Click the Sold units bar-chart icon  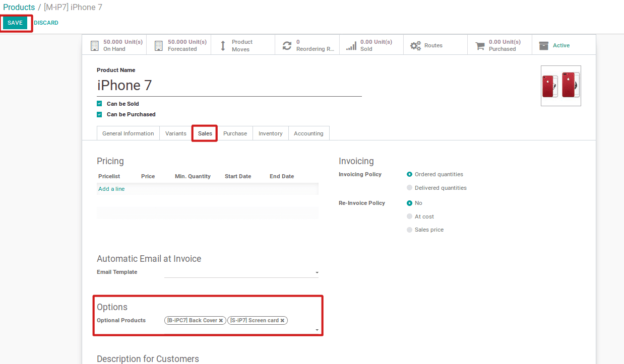pyautogui.click(x=351, y=46)
